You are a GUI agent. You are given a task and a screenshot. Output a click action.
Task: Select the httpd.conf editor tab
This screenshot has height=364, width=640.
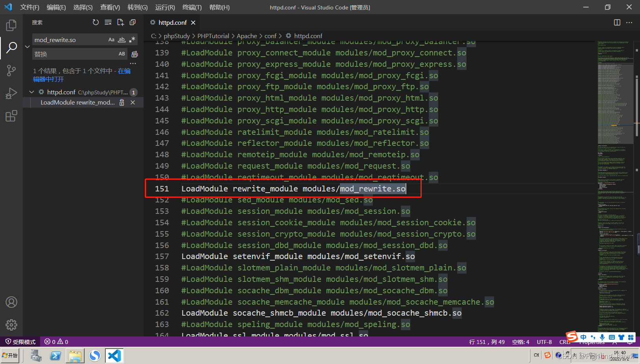(172, 22)
